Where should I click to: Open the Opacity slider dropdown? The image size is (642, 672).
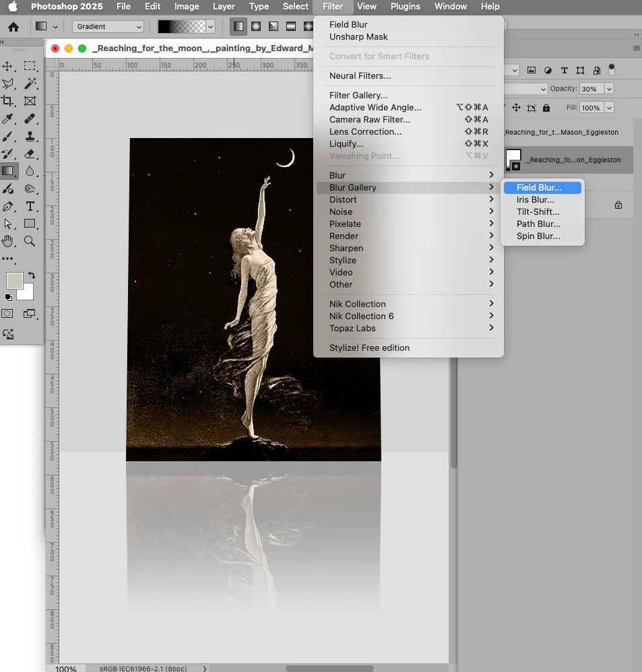click(x=609, y=89)
